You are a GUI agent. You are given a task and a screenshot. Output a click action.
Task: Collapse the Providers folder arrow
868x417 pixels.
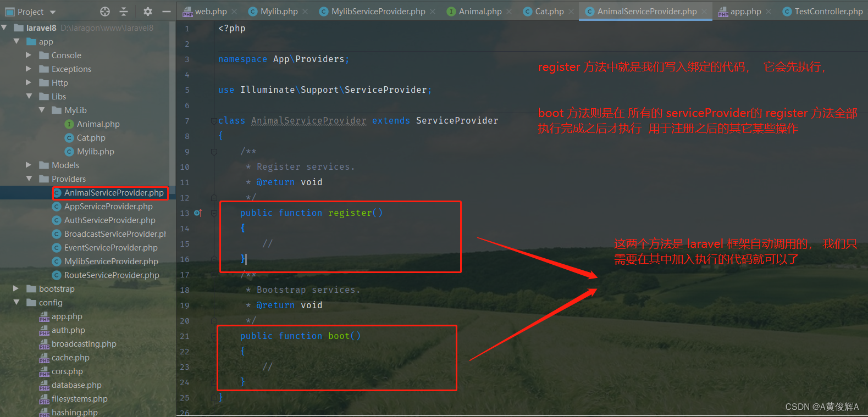point(29,179)
